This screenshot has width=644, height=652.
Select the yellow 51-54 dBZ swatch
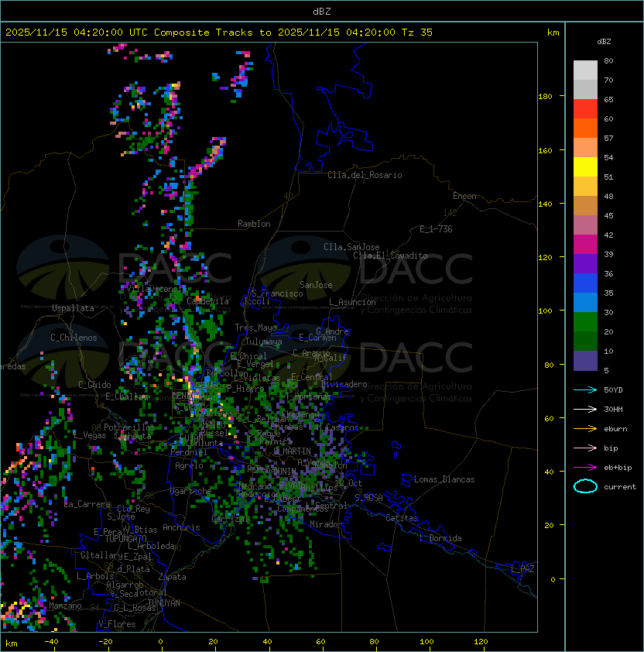585,167
